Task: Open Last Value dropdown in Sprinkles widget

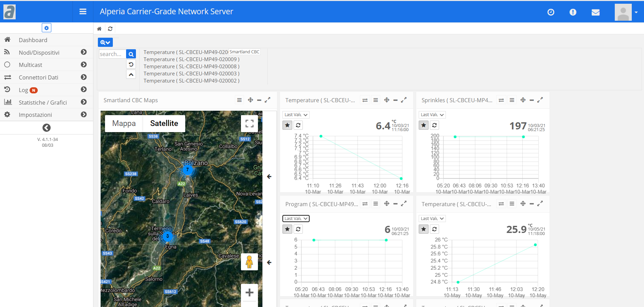Action: (x=432, y=115)
